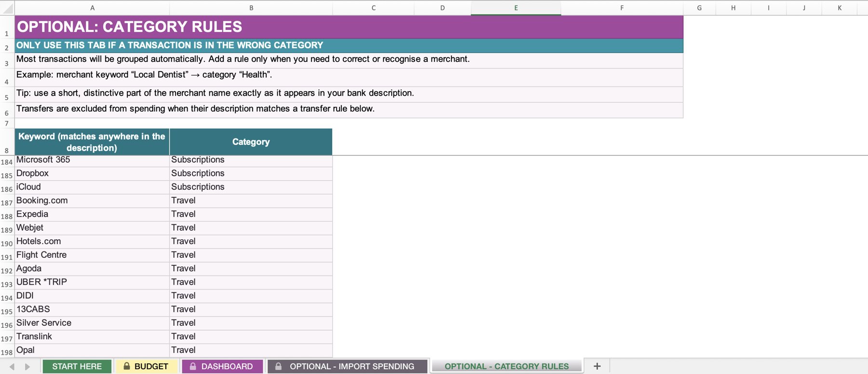Select column H header

click(733, 8)
